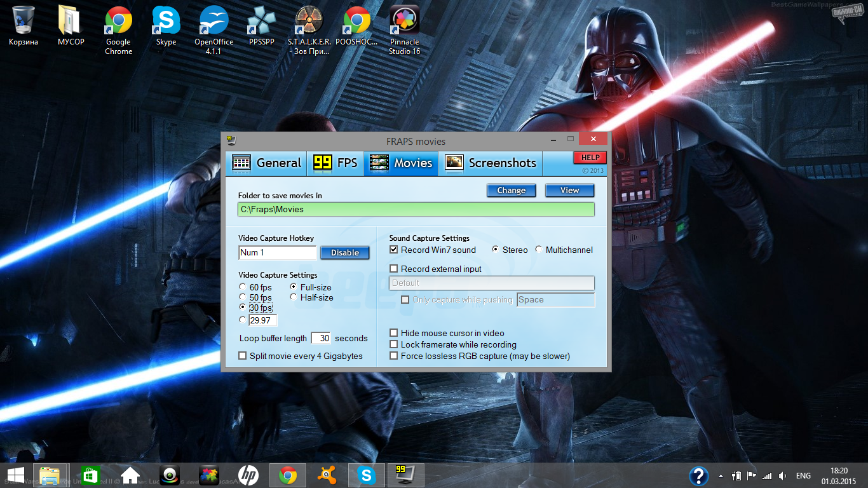Select Multichannel sound option
The image size is (868, 488).
[539, 250]
